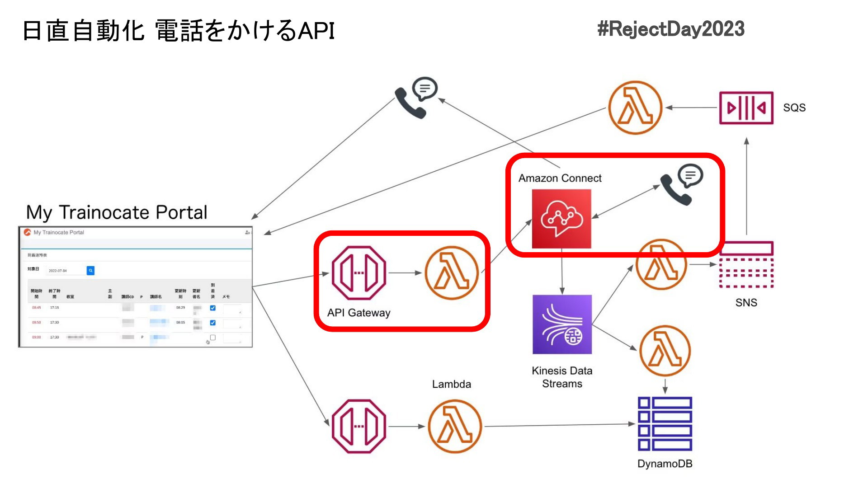Viewport: 868px width, 488px height.
Task: Click the 17:15 end time cell
Action: pyautogui.click(x=54, y=308)
